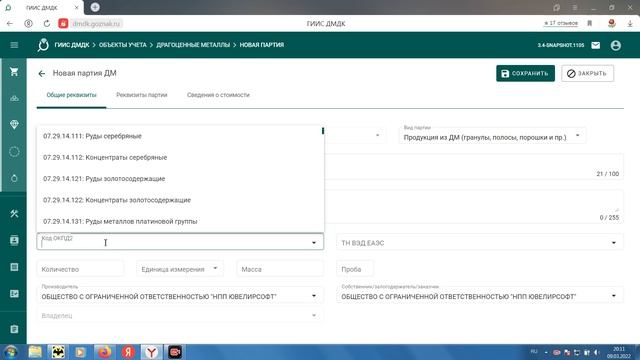This screenshot has width=640, height=360.
Task: Click browser back arrow
Action: 10,24
